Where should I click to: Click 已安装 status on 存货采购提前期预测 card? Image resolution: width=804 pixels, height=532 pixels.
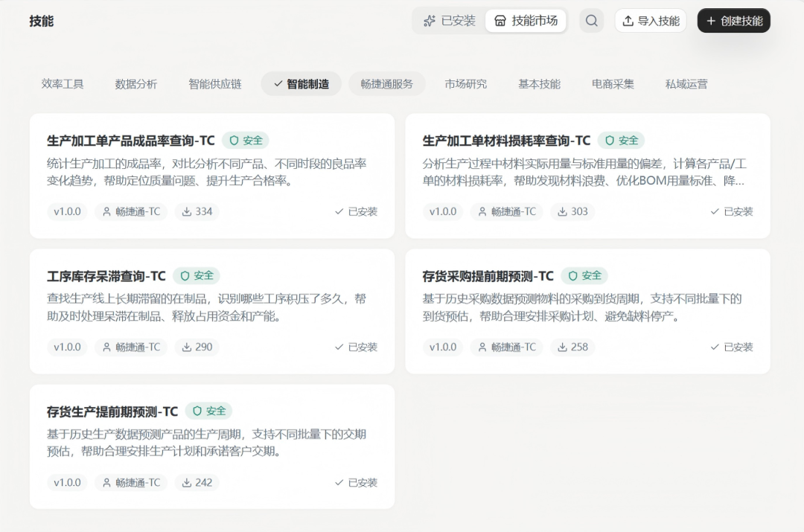[x=732, y=347]
